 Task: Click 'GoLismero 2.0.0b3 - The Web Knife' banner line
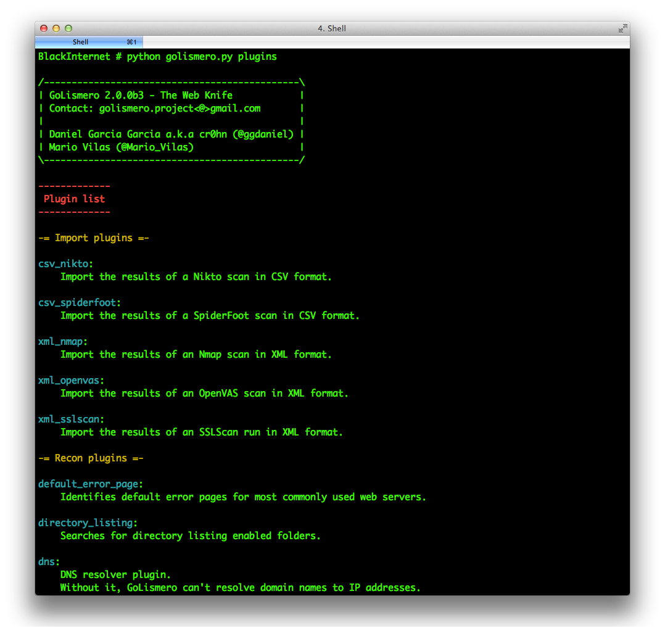pos(141,96)
